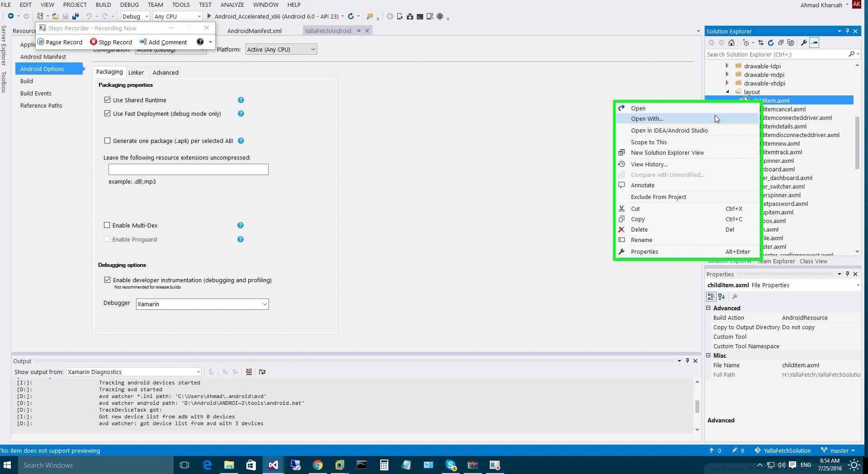Open the Debugger Xamarin dropdown

point(203,304)
